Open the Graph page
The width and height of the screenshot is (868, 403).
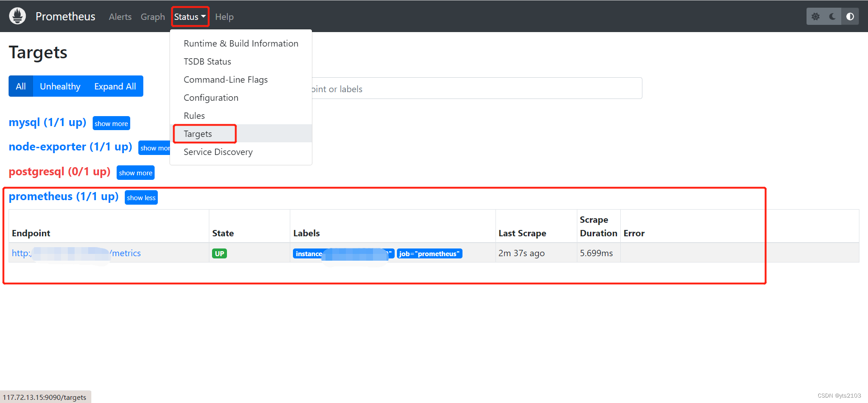click(x=153, y=17)
